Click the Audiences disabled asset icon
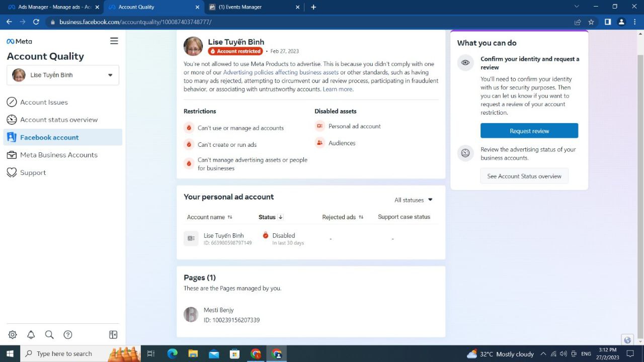644x362 pixels. click(320, 143)
